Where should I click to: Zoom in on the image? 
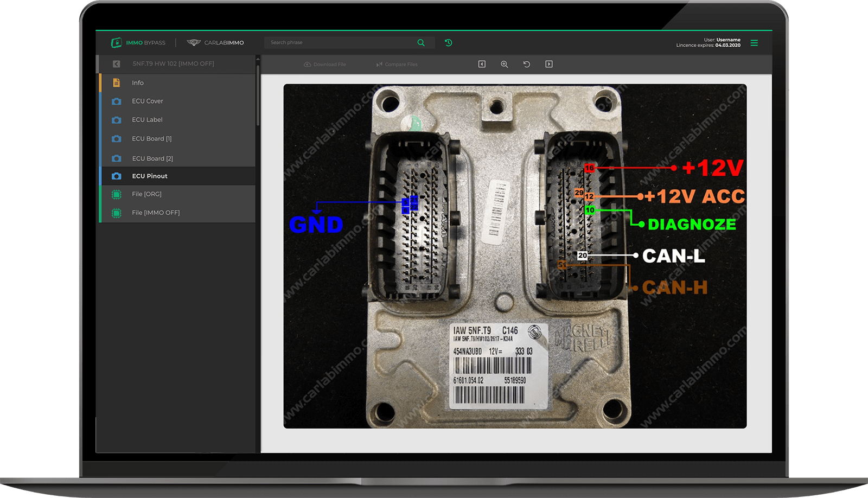tap(504, 64)
